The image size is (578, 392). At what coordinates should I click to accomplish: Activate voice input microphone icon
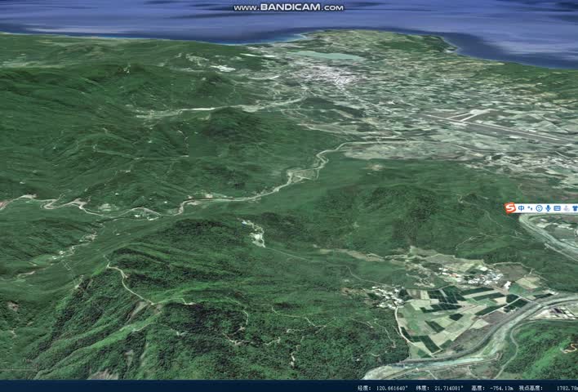click(548, 209)
